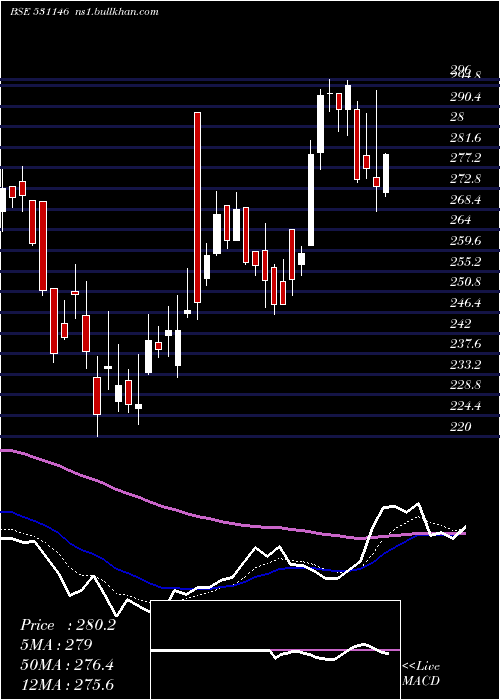Click the BSE 531146 ticker label
Screen dimensions: 500x700
point(39,12)
